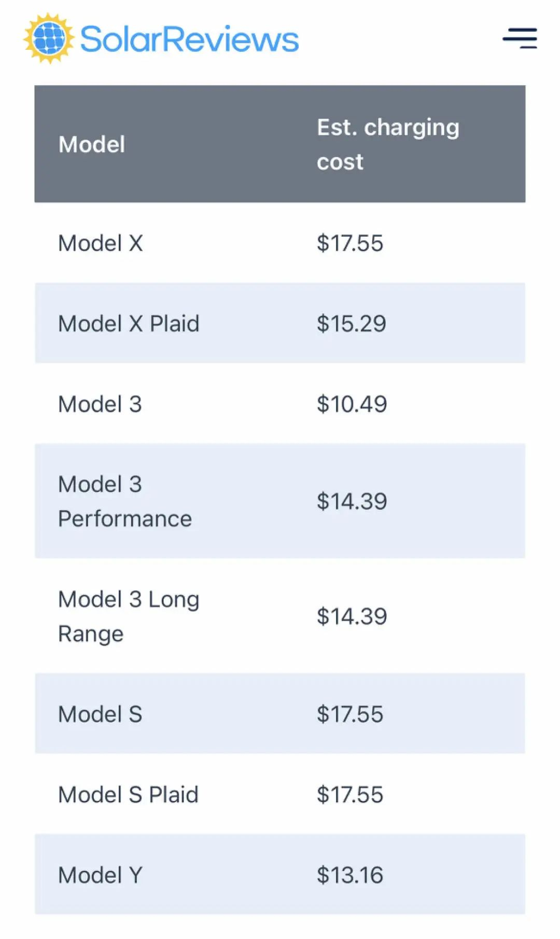Click the Model S Plaid $17.55 price
Viewport: 560px width, 939px height.
pos(350,795)
